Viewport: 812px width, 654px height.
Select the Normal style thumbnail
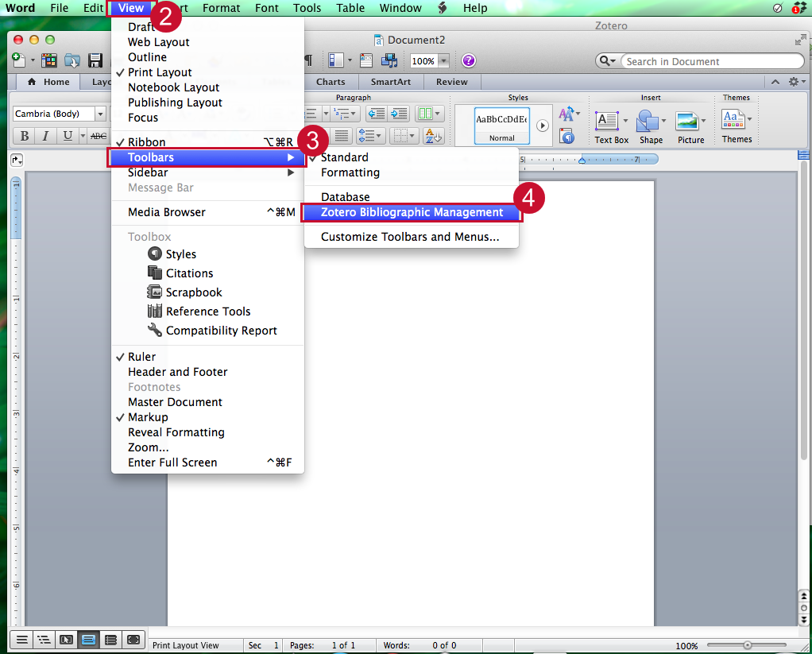click(x=502, y=126)
